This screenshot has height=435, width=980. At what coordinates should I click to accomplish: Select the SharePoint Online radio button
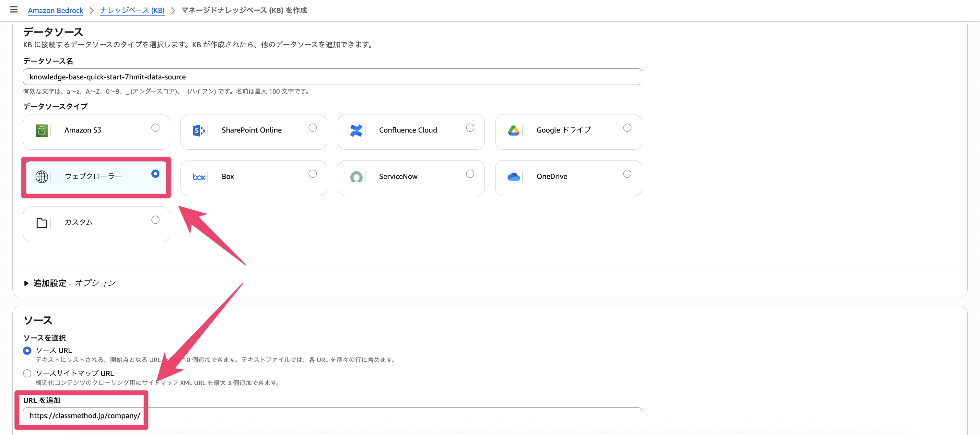pyautogui.click(x=313, y=127)
